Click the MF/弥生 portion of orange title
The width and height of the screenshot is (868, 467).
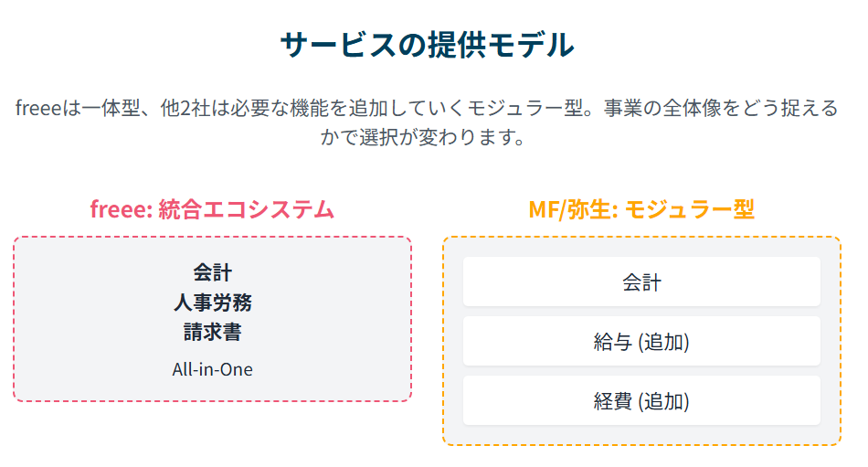[x=573, y=209]
